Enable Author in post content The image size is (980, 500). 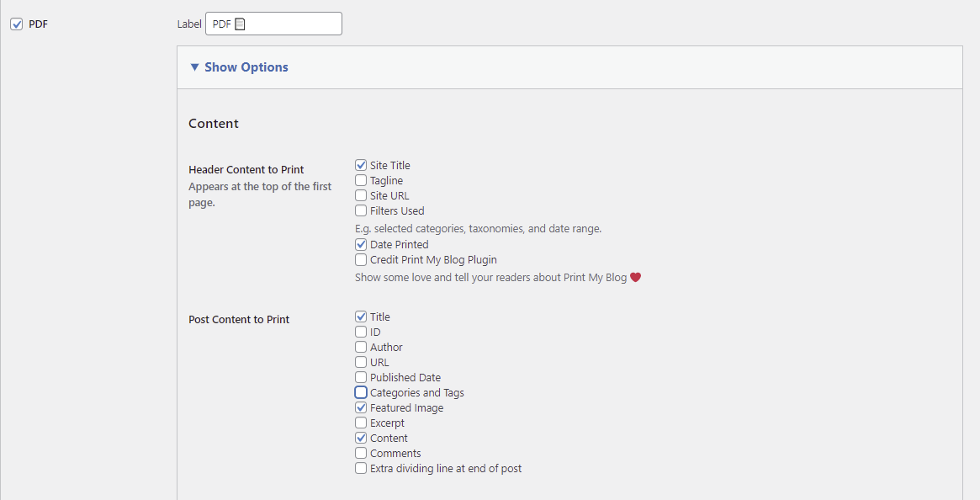361,347
